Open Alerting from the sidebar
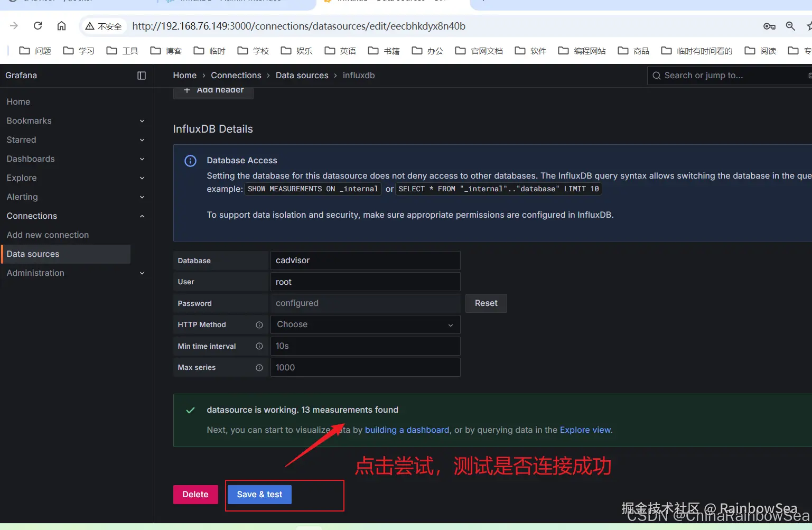The image size is (812, 530). pyautogui.click(x=22, y=197)
